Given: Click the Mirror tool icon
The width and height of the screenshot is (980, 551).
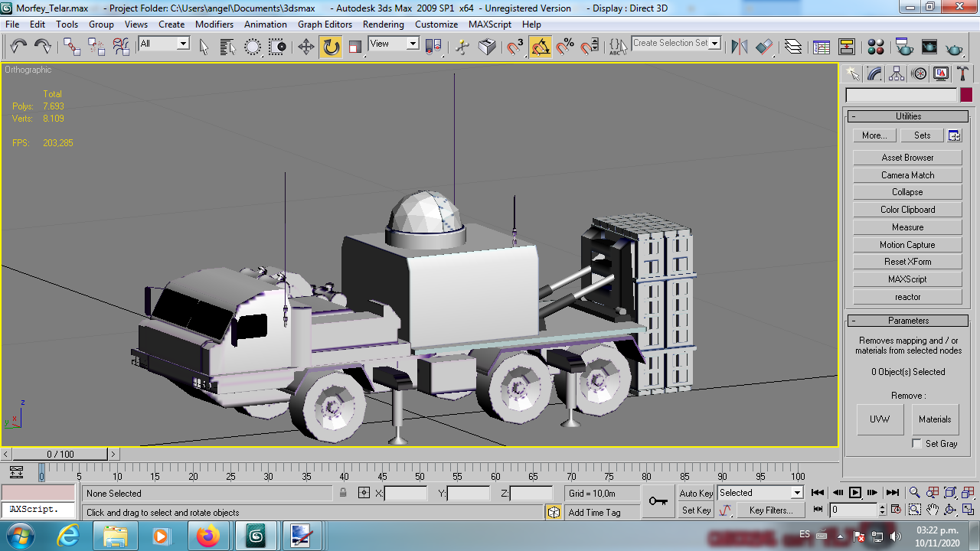Looking at the screenshot, I should [739, 47].
